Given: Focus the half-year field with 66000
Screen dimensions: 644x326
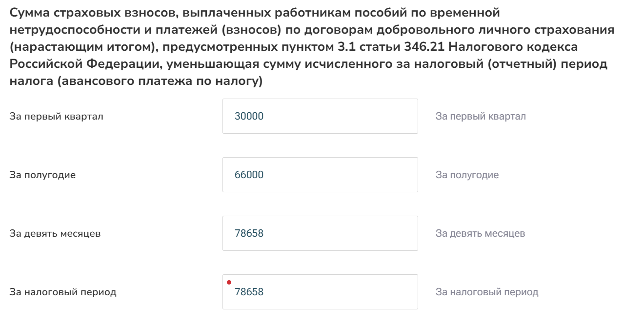Looking at the screenshot, I should pyautogui.click(x=320, y=175).
